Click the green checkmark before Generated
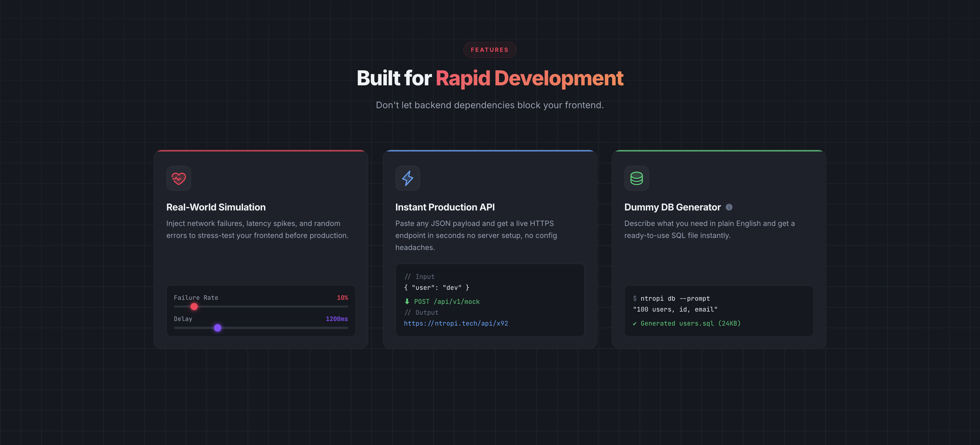The height and width of the screenshot is (445, 980). pyautogui.click(x=635, y=324)
